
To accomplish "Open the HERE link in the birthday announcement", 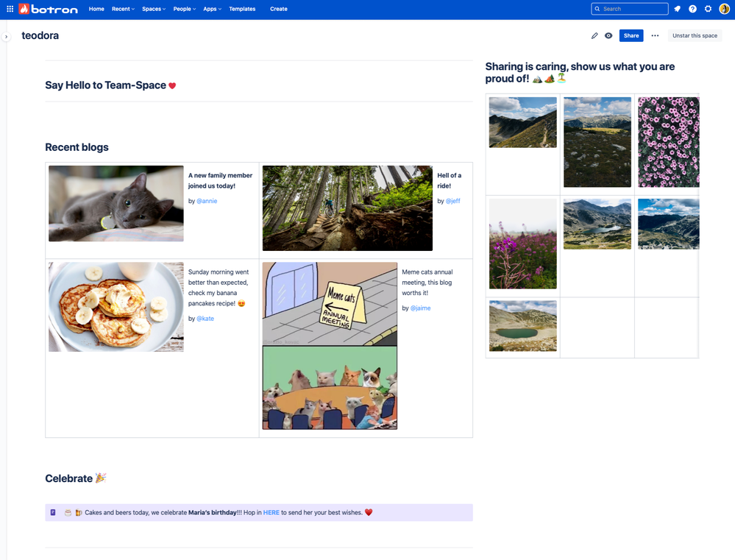I will tap(271, 512).
